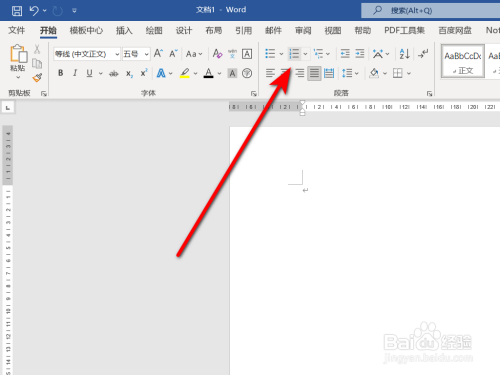Open the 模板中心 tab

(86, 30)
